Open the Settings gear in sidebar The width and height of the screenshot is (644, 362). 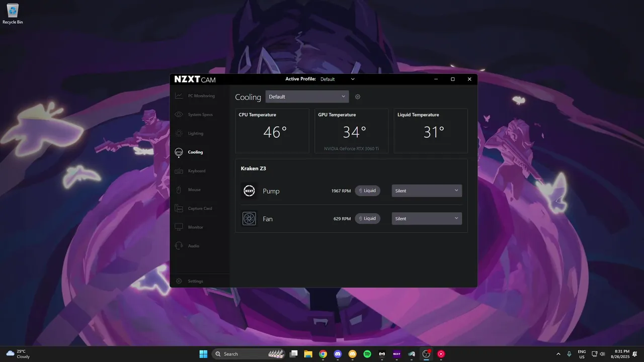point(179,281)
